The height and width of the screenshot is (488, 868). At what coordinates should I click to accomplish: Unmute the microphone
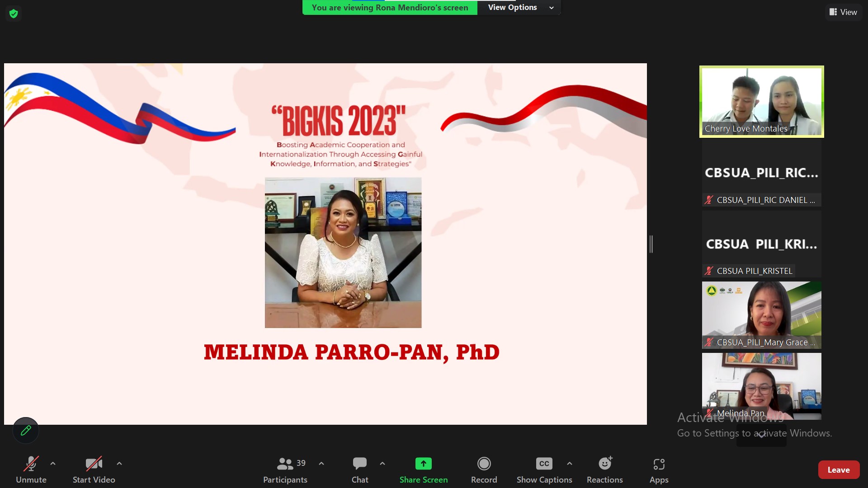click(31, 470)
